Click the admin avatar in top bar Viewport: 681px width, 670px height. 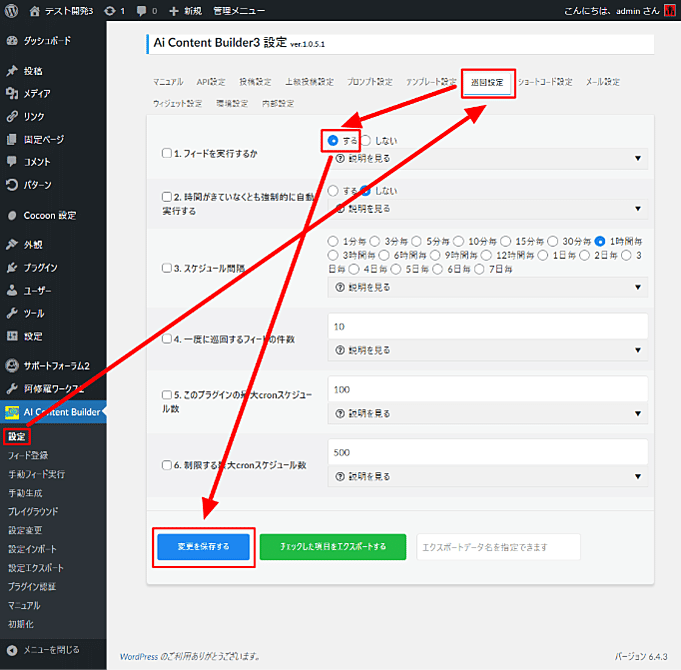[670, 11]
